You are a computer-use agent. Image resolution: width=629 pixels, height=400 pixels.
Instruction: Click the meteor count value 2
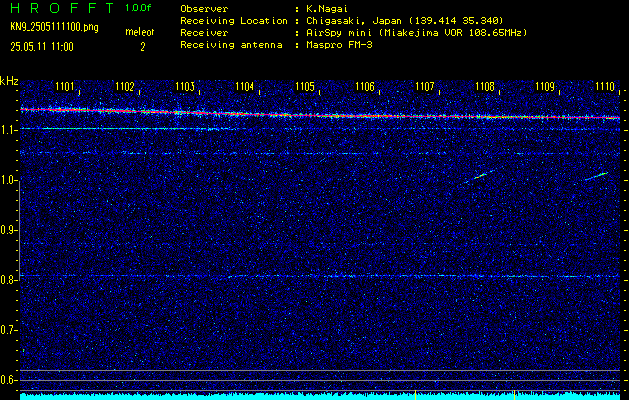[142, 47]
